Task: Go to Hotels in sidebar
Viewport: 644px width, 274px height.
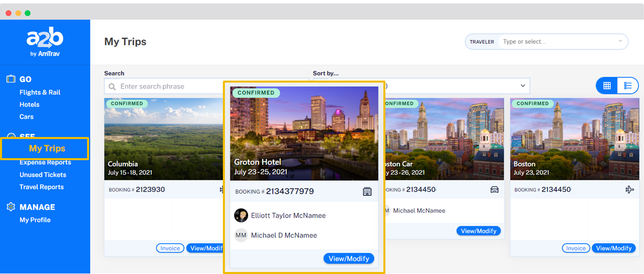Action: click(x=29, y=104)
